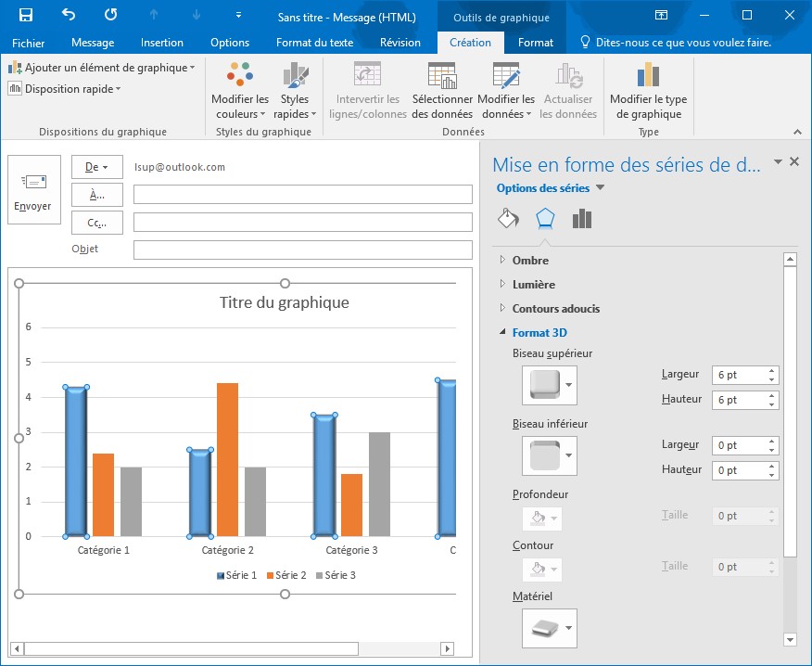This screenshot has width=812, height=666.
Task: Open the Matériel preset dropdown
Action: point(569,628)
